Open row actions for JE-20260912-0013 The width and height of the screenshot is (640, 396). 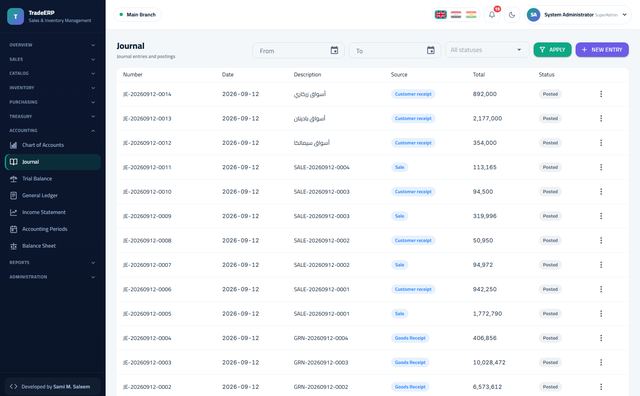coord(601,118)
